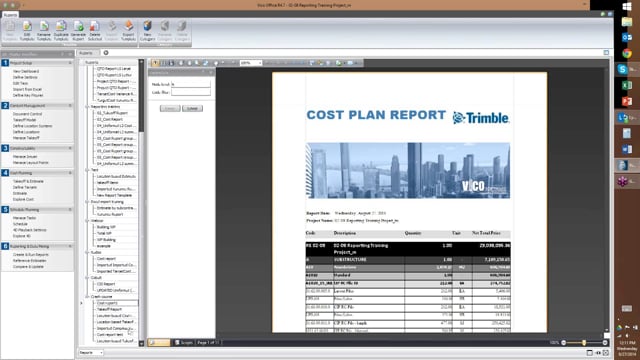Collapse the Reporting & Data Mining section
This screenshot has height=360, width=640.
click(x=70, y=247)
